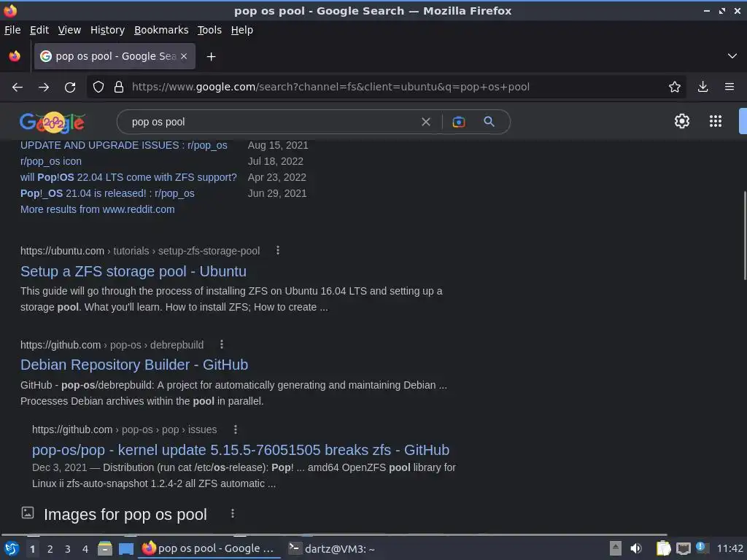Click the 11:42 clock
Screen dimensions: 747x560
(x=729, y=548)
